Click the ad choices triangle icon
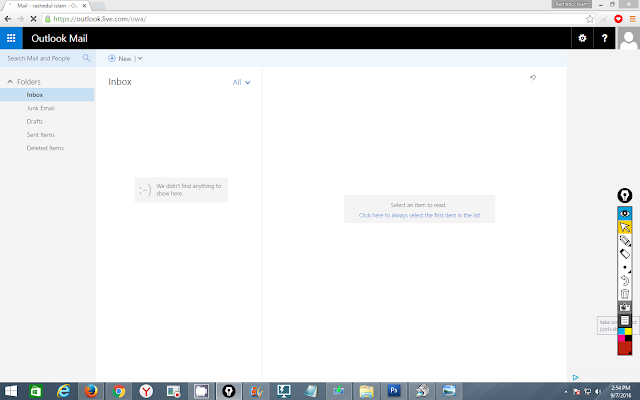Viewport: 640px width, 400px height. click(x=576, y=377)
